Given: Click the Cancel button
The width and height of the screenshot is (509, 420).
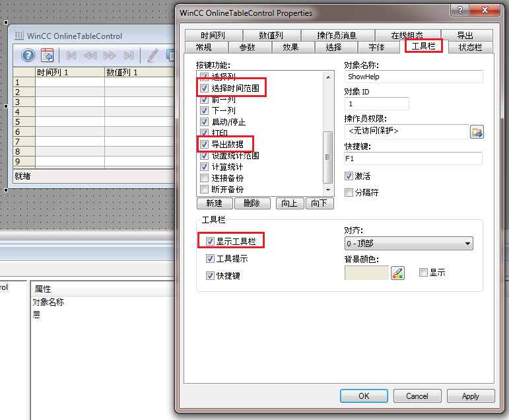Looking at the screenshot, I should pos(417,396).
